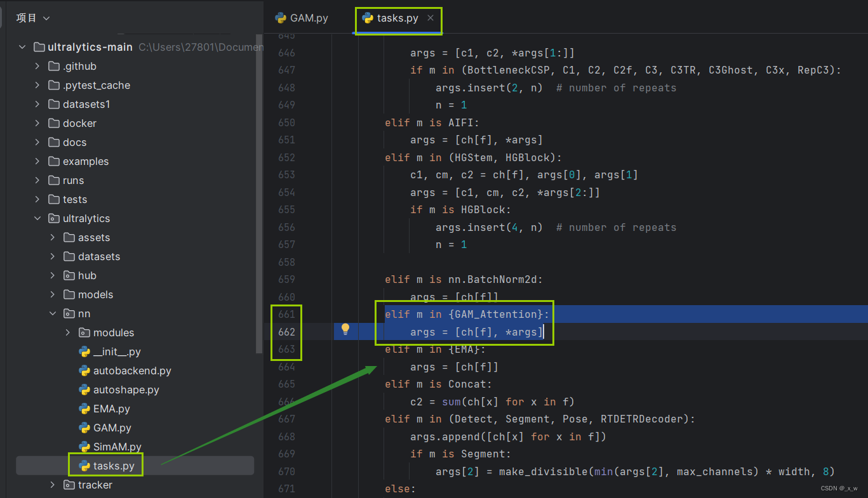Select autoshape.py in the project tree
Viewport: 868px width, 498px height.
[126, 390]
